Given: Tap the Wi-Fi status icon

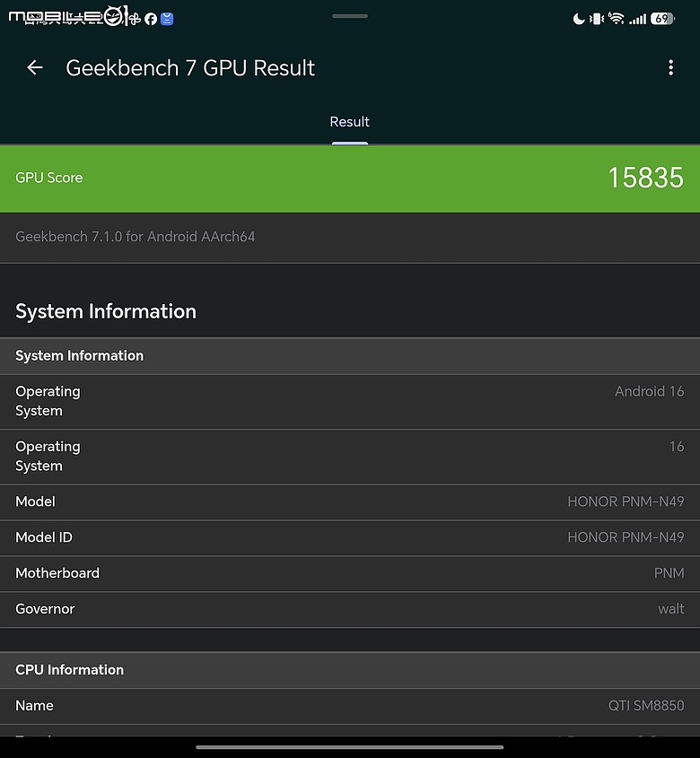Looking at the screenshot, I should coord(616,18).
